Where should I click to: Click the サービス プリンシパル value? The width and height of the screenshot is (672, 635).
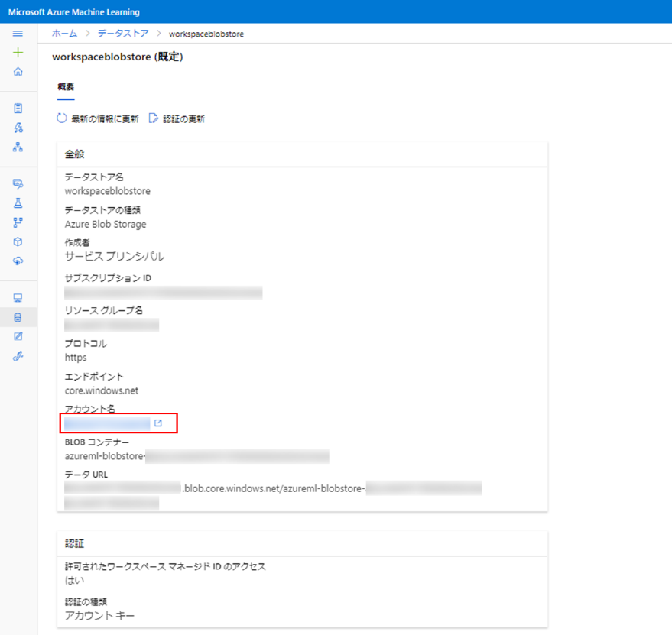coord(115,256)
